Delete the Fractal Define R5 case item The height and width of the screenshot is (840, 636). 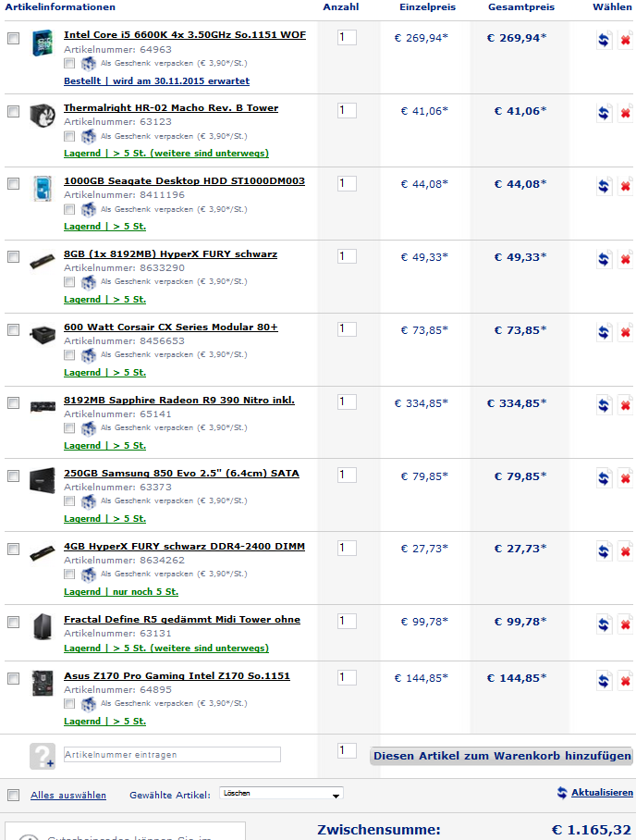626,624
